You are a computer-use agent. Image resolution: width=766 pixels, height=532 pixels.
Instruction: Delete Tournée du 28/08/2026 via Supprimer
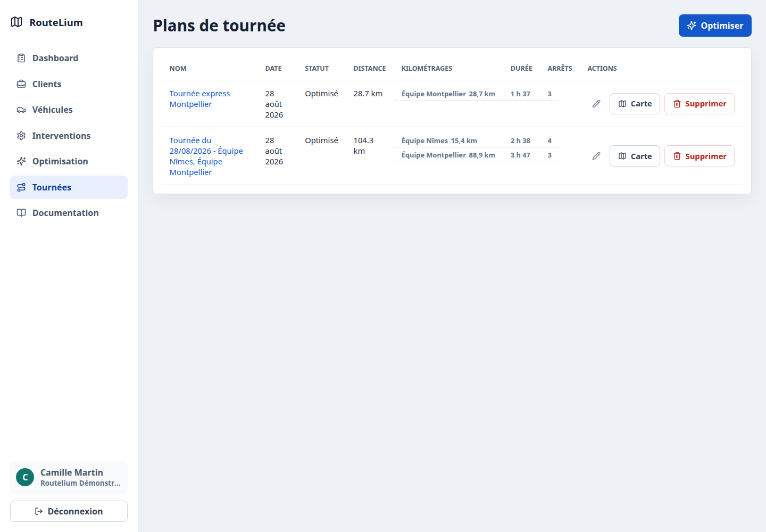click(700, 156)
